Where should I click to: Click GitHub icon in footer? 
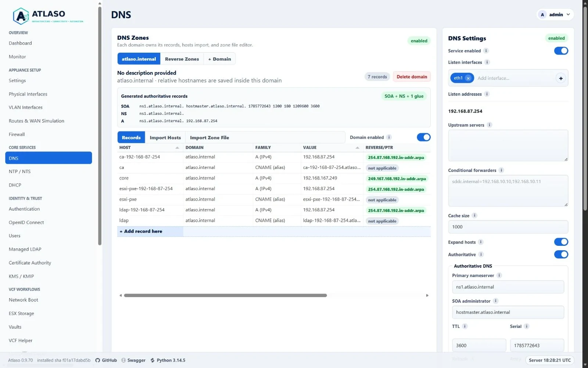point(97,360)
